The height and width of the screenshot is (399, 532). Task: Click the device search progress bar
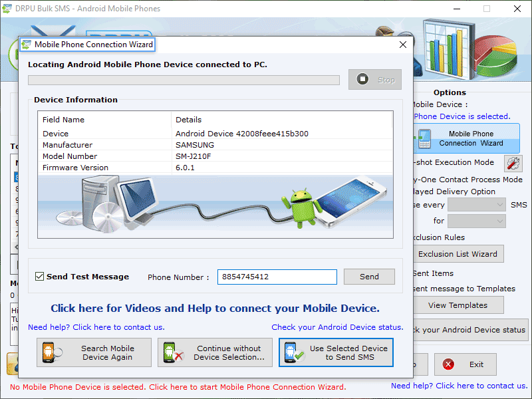click(x=184, y=80)
